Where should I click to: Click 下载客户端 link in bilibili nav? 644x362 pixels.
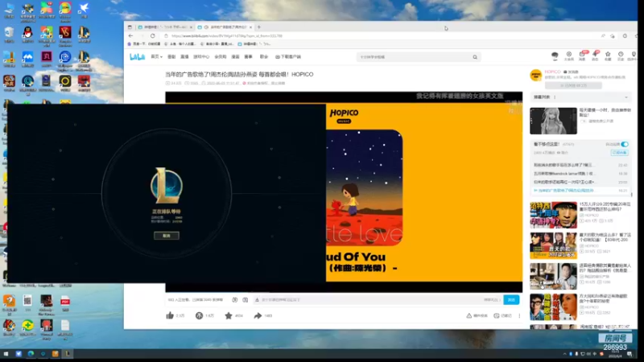coord(288,56)
